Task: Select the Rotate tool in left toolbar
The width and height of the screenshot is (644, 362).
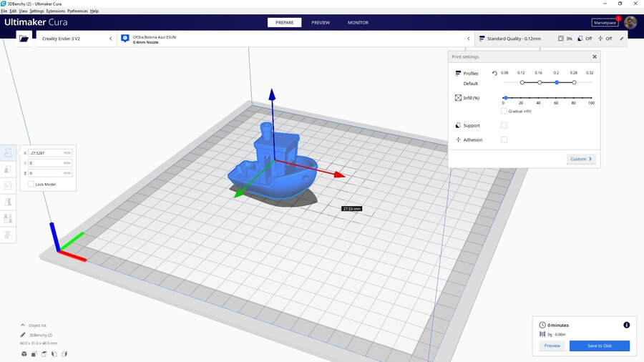Action: [8, 185]
